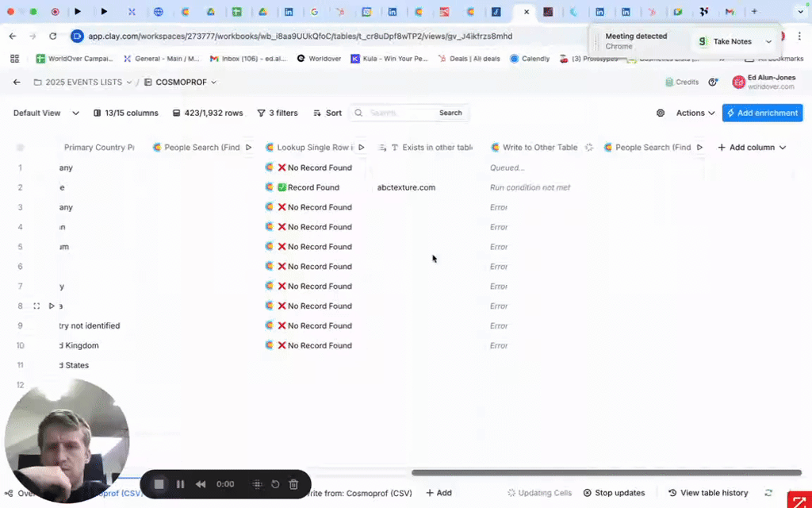Open the Add column dropdown
Screen dimensions: 812x508
coord(751,148)
